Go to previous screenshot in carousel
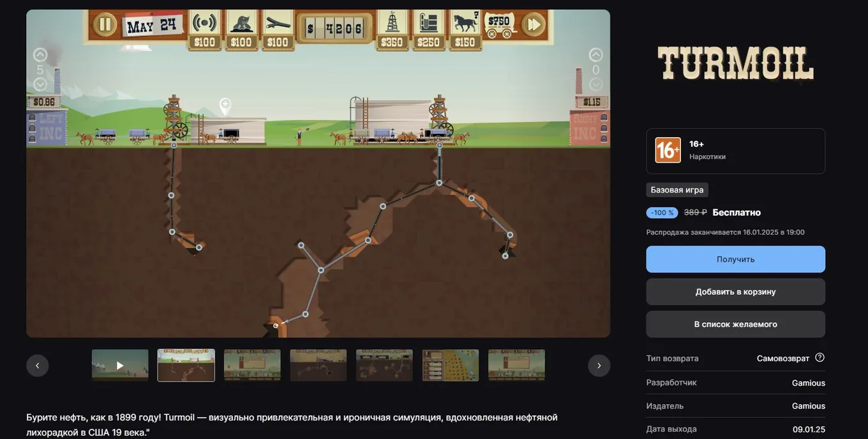This screenshot has height=439, width=868. (x=37, y=366)
